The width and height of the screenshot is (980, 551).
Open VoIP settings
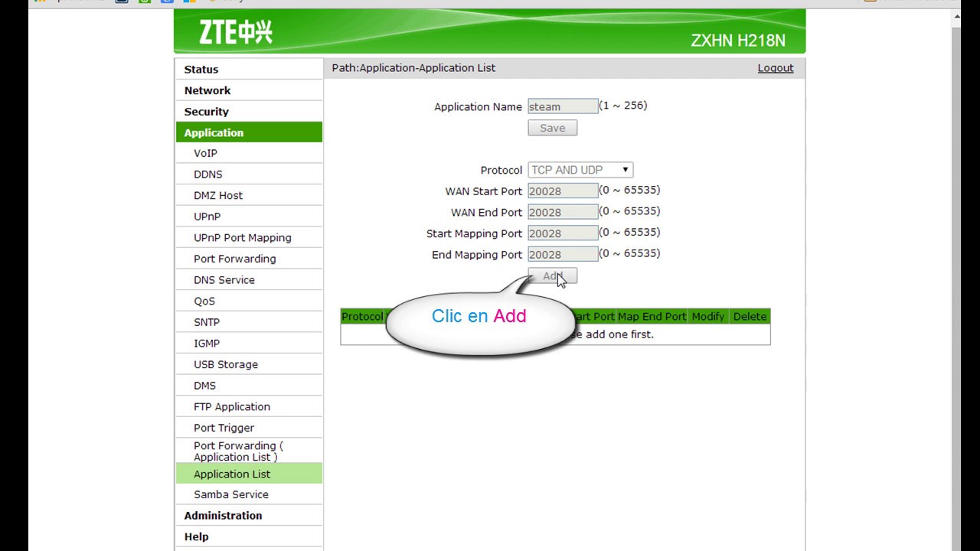tap(205, 152)
